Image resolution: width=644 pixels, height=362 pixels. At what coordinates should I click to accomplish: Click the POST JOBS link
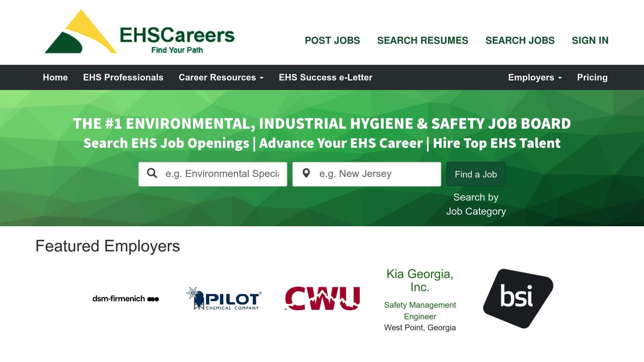pos(332,41)
